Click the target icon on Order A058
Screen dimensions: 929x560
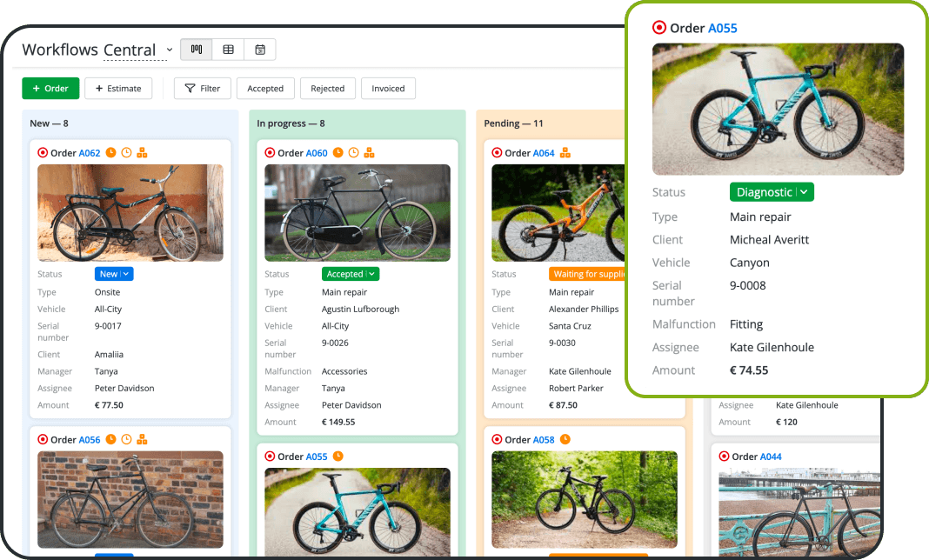point(497,440)
